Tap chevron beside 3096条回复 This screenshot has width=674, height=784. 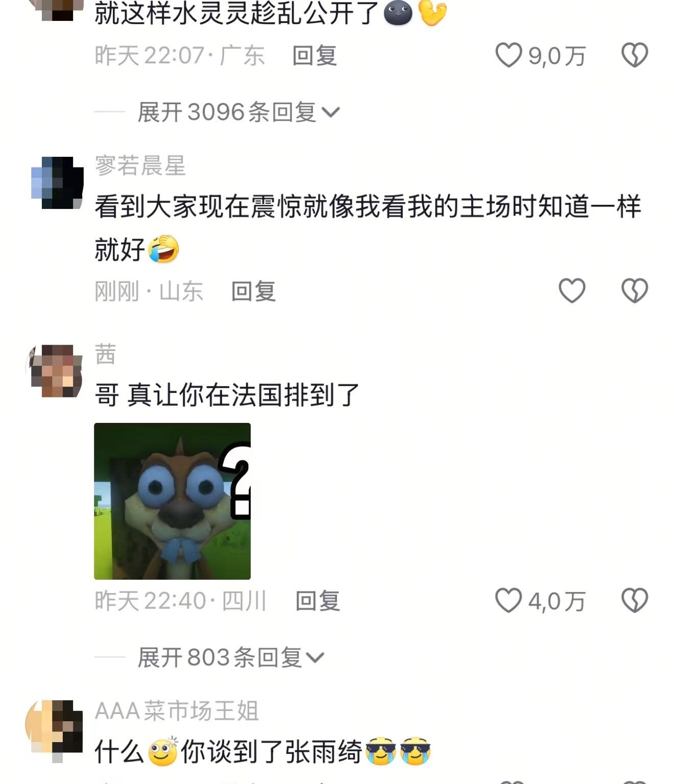coord(331,112)
